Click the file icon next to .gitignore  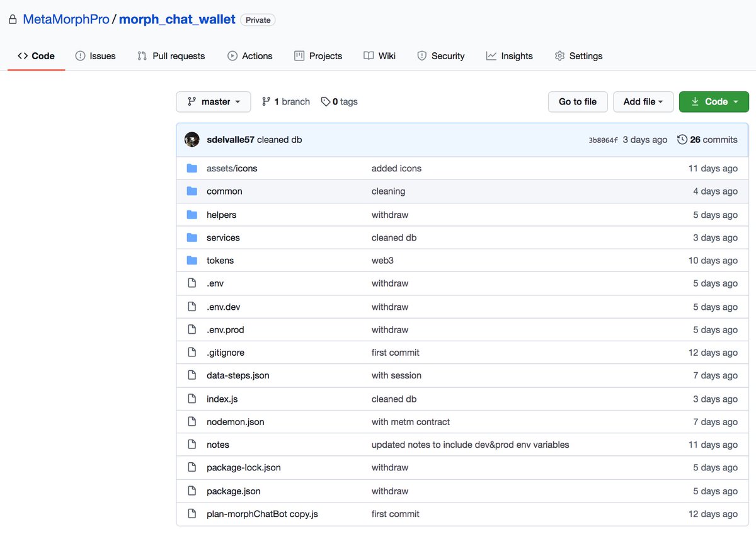pos(192,353)
